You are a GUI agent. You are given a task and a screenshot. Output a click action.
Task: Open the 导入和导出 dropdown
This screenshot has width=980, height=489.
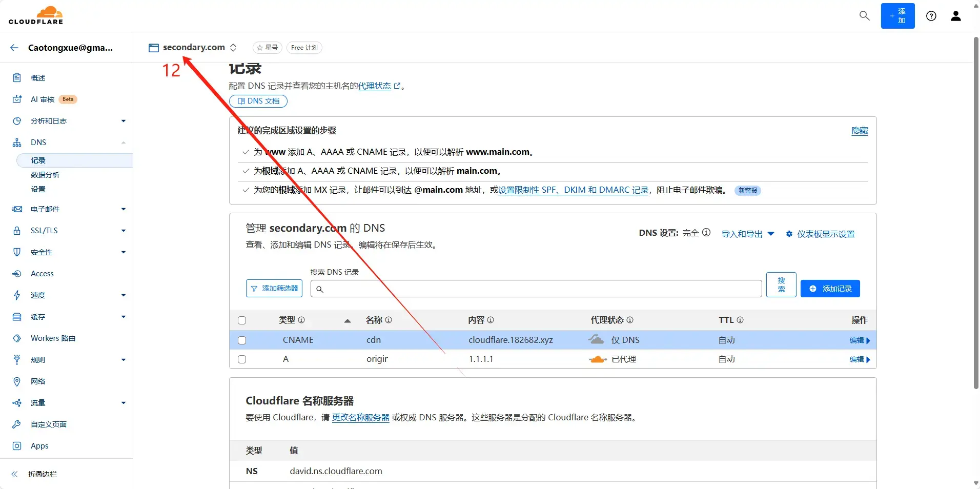pyautogui.click(x=747, y=234)
